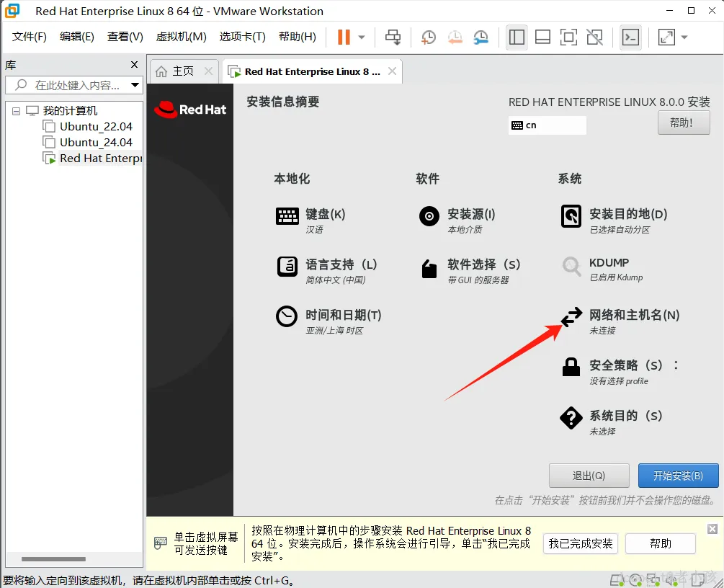Image resolution: width=724 pixels, height=588 pixels.
Task: Open the suspend button dropdown arrow
Action: tap(361, 36)
